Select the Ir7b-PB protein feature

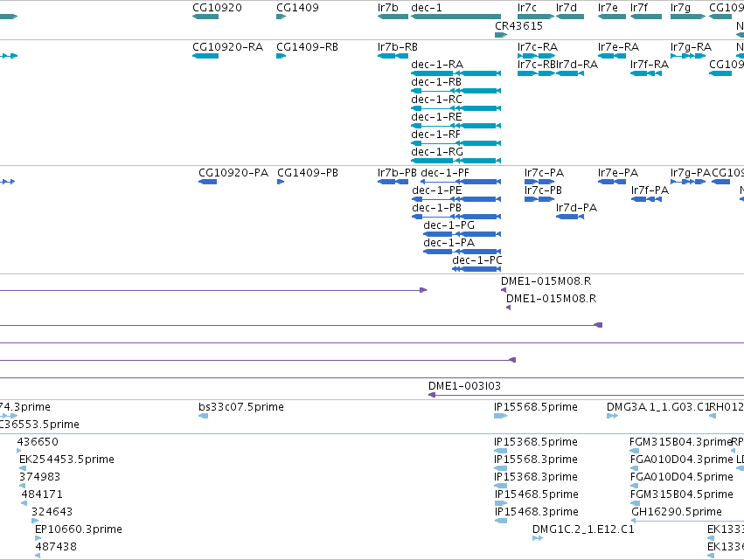tap(393, 182)
